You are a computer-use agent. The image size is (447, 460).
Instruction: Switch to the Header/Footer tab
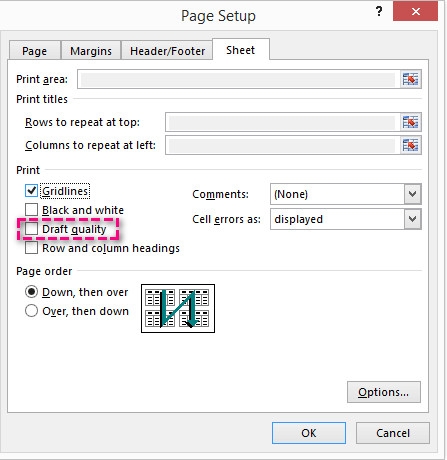pos(167,51)
